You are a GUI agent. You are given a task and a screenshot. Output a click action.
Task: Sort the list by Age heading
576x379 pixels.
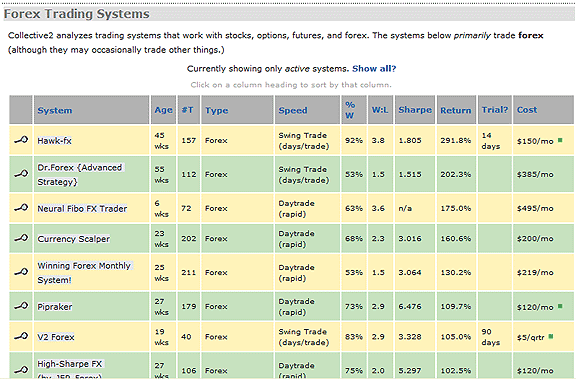163,110
